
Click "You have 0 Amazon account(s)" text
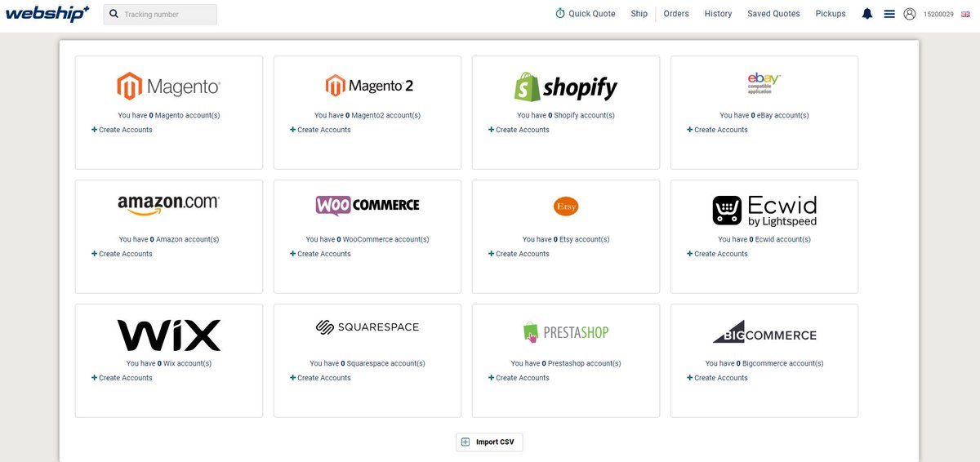pos(169,239)
